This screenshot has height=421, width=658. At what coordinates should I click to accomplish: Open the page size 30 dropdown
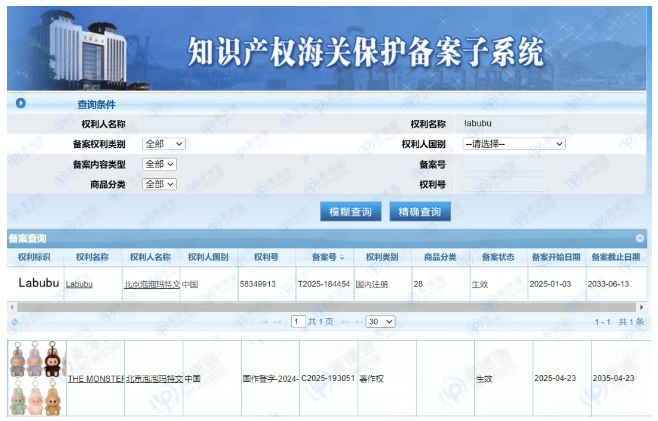tap(381, 322)
